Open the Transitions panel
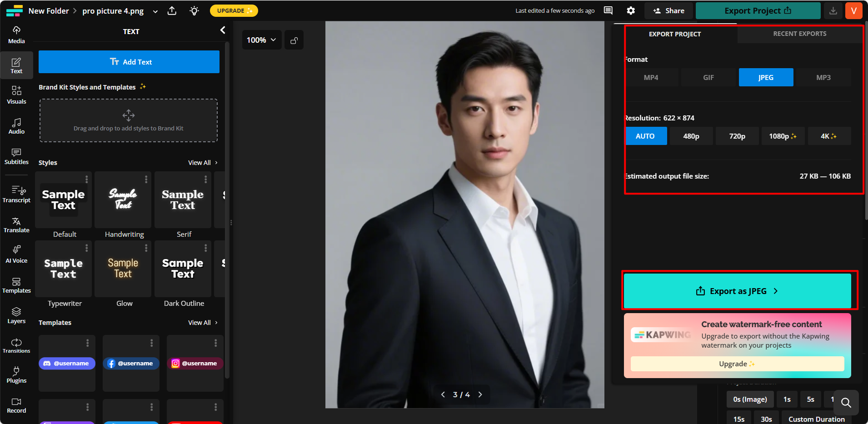Screen dimensions: 868x424 click(x=16, y=345)
